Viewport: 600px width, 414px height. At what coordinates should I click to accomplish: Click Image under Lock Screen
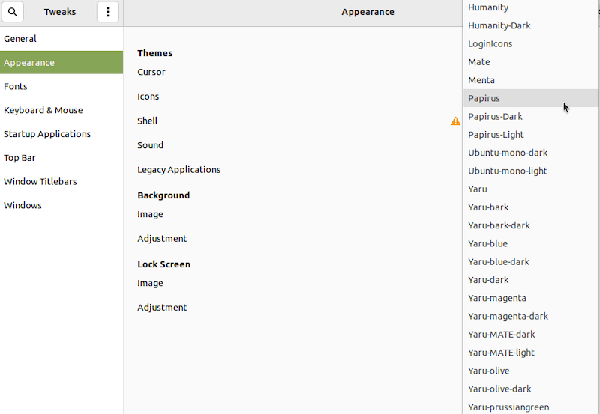coord(150,283)
